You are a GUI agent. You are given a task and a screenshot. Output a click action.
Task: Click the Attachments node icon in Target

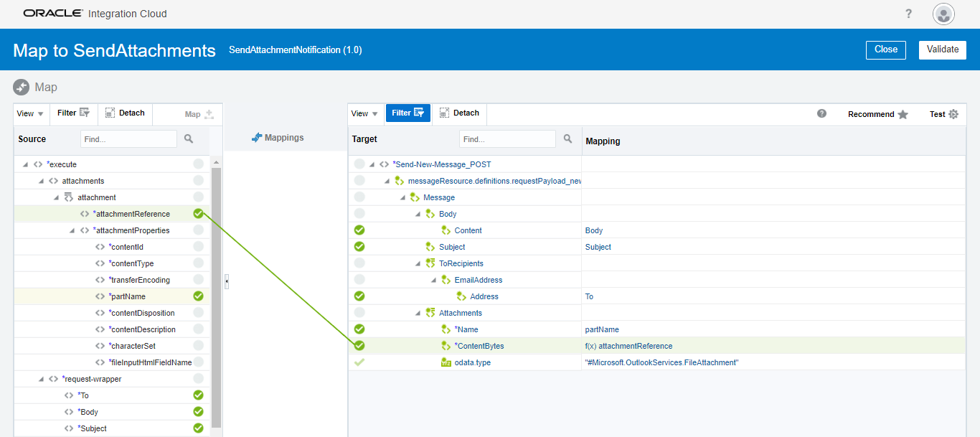pos(430,313)
